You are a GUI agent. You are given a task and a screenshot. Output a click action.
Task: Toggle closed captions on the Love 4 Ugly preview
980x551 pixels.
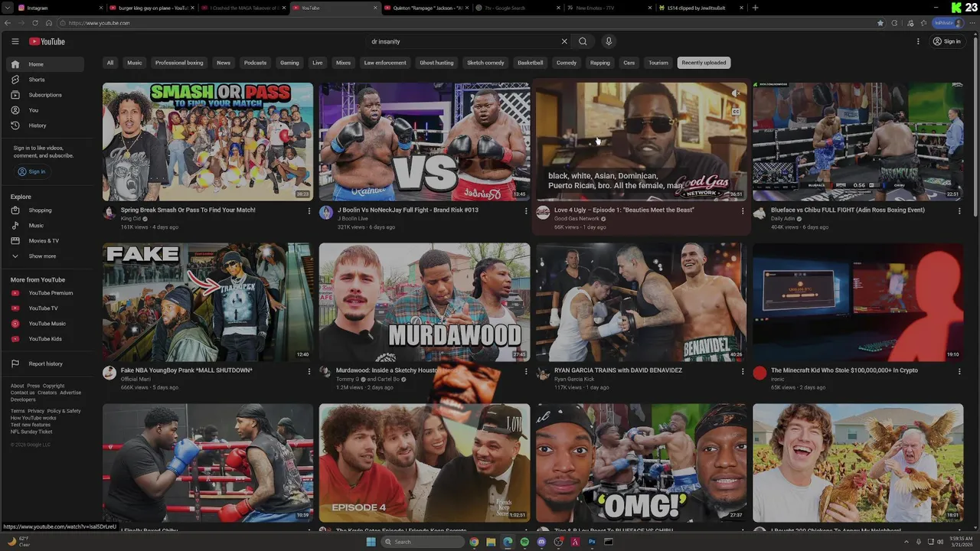click(x=736, y=112)
